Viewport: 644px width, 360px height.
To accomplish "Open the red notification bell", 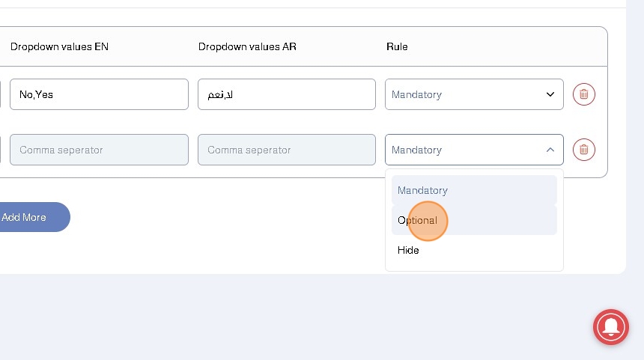I will click(x=611, y=326).
